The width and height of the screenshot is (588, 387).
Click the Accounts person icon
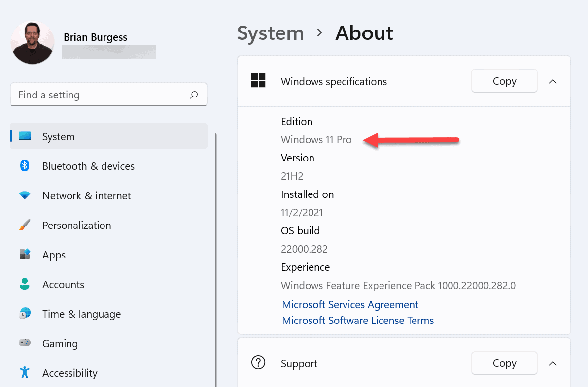(25, 284)
